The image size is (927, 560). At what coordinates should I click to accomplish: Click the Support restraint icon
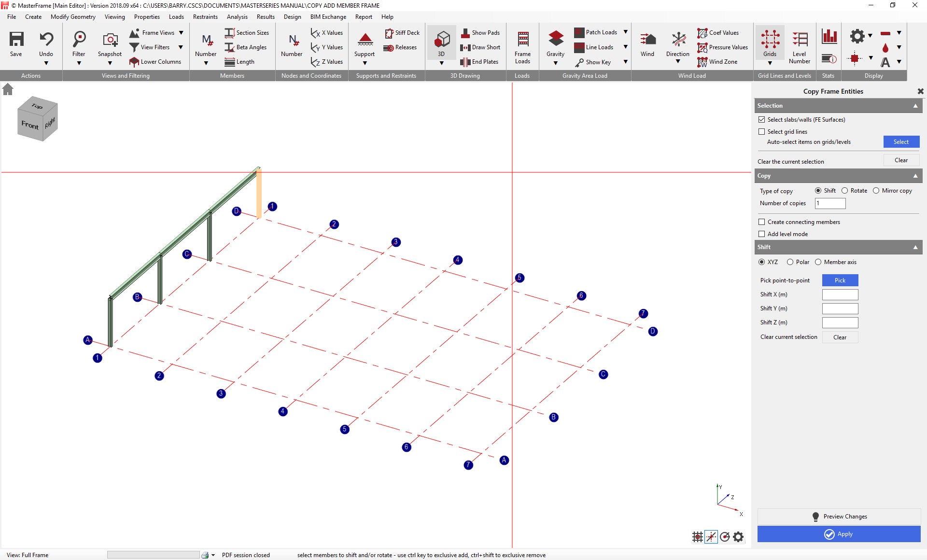[x=365, y=40]
